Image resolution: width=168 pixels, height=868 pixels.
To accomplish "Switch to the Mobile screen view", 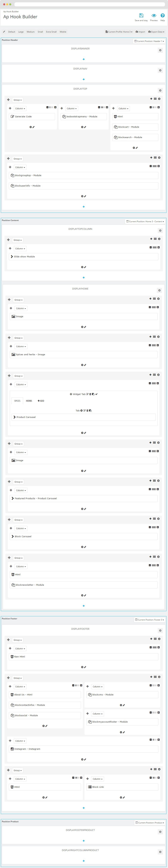I will (x=63, y=32).
